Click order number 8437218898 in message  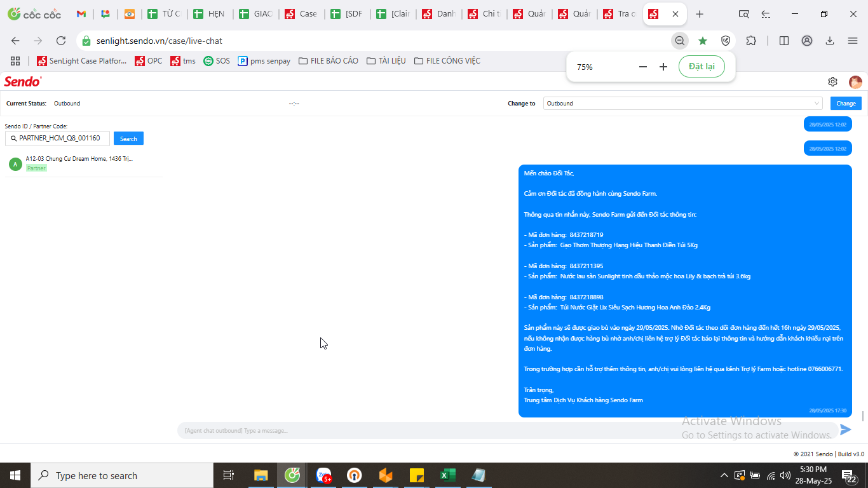[587, 297]
